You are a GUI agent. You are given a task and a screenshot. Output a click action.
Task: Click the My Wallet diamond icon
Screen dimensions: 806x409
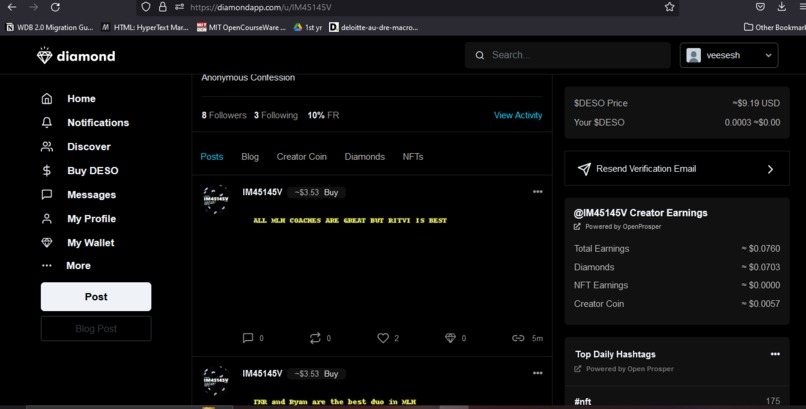point(47,243)
